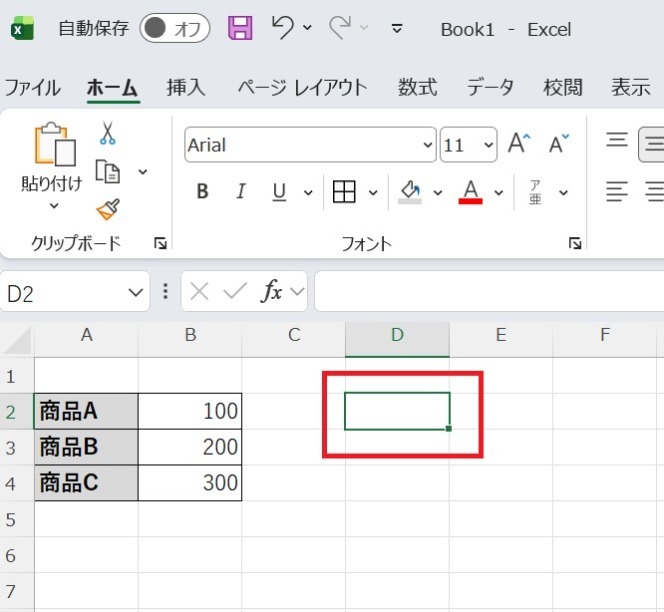Image resolution: width=664 pixels, height=612 pixels.
Task: Apply red font color
Action: [470, 192]
